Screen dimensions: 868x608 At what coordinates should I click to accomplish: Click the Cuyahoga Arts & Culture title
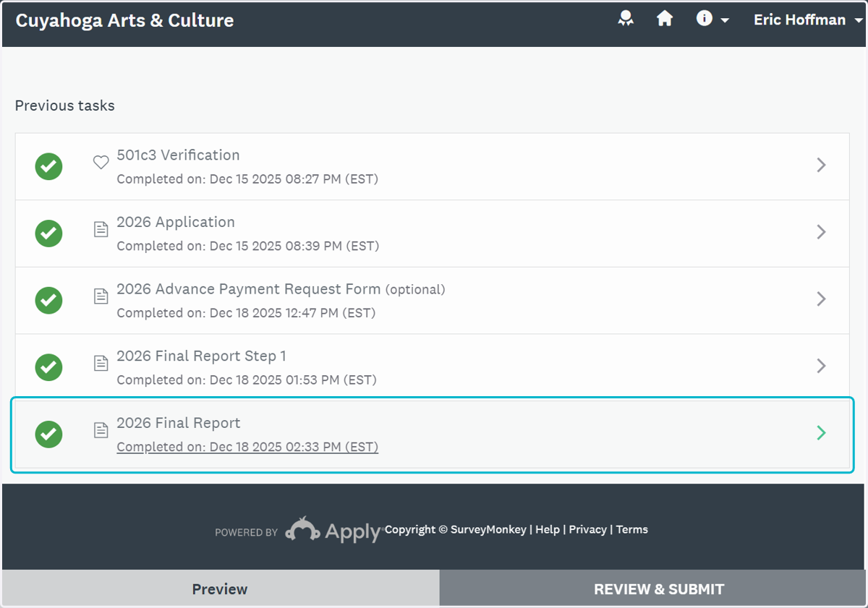[x=124, y=20]
